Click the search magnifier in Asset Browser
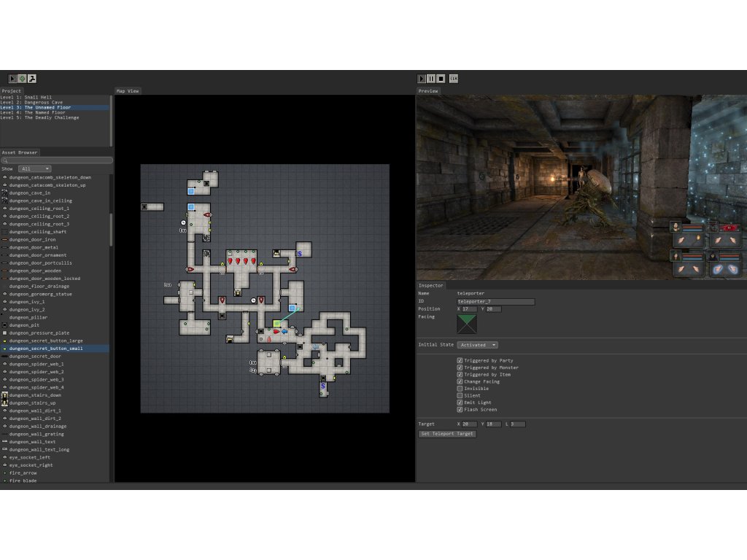 [x=4, y=160]
